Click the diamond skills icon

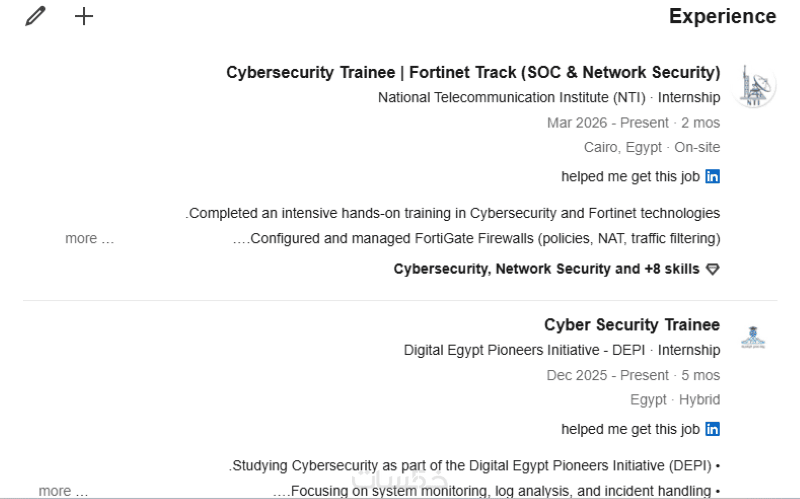[712, 269]
